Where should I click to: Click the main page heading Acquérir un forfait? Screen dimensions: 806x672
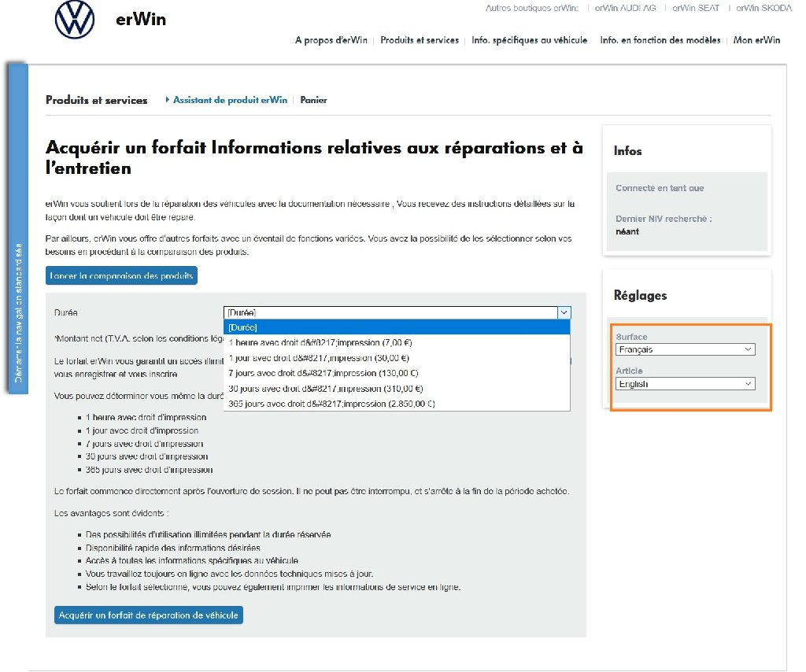point(314,157)
